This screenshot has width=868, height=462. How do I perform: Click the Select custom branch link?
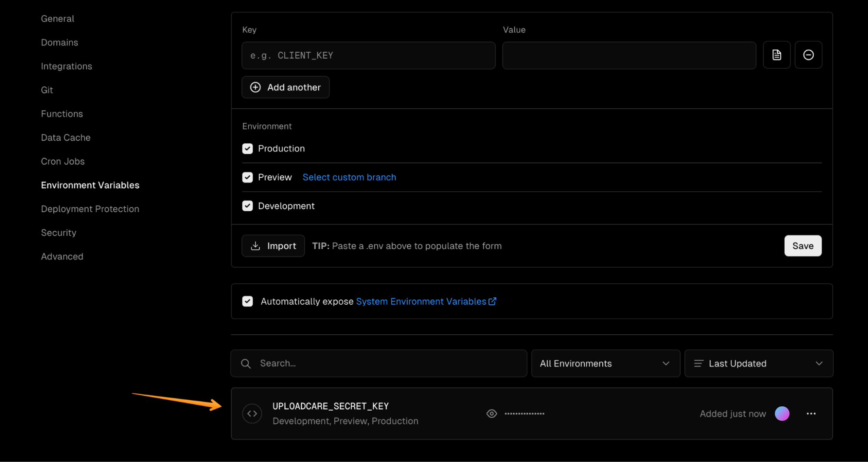[x=349, y=177]
